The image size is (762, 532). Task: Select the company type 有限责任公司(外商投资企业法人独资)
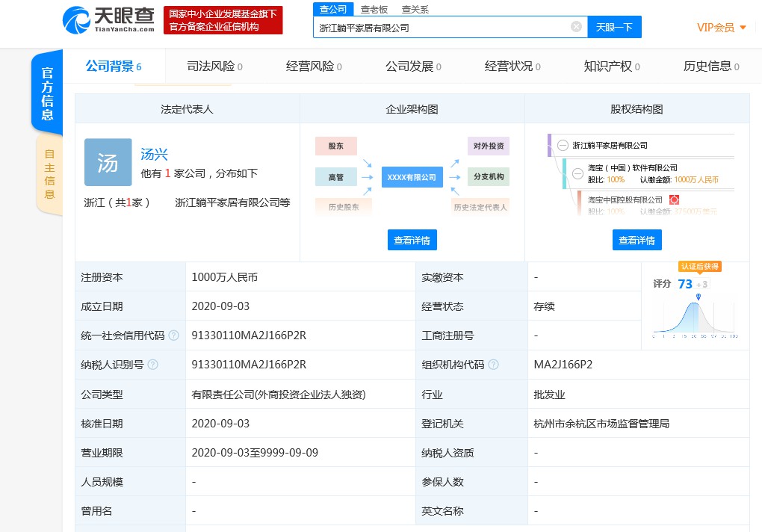tap(279, 395)
